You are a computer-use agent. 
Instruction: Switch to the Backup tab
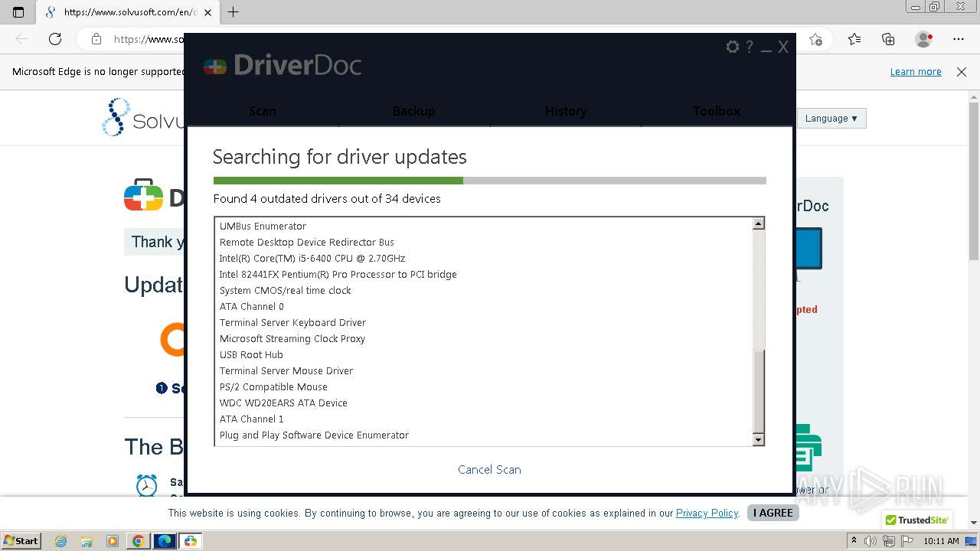(x=413, y=111)
